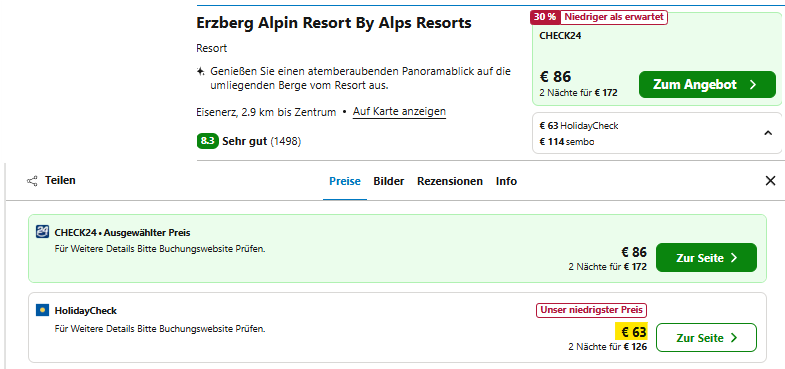The width and height of the screenshot is (785, 369).
Task: Click the green Zum Angebot button
Action: tap(707, 85)
